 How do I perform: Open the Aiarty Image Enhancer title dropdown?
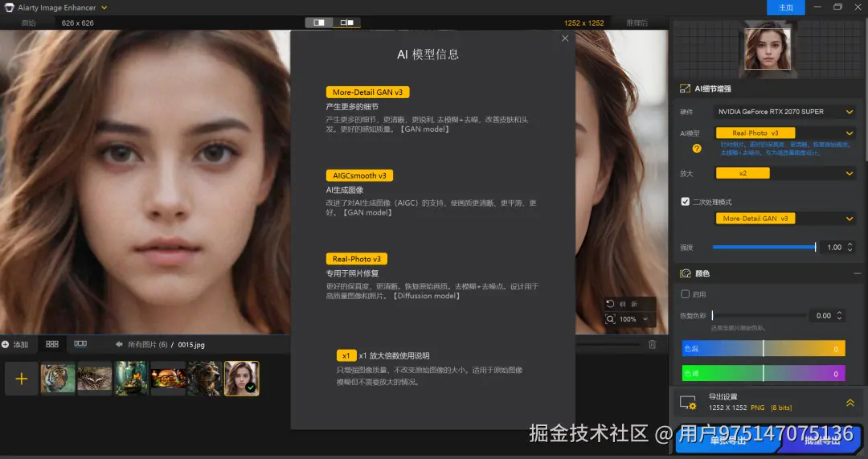(x=104, y=8)
